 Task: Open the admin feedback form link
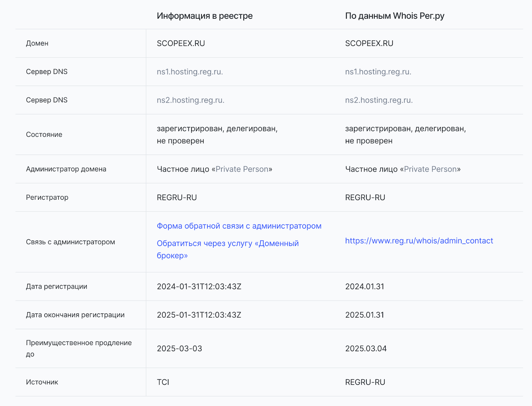coord(239,226)
